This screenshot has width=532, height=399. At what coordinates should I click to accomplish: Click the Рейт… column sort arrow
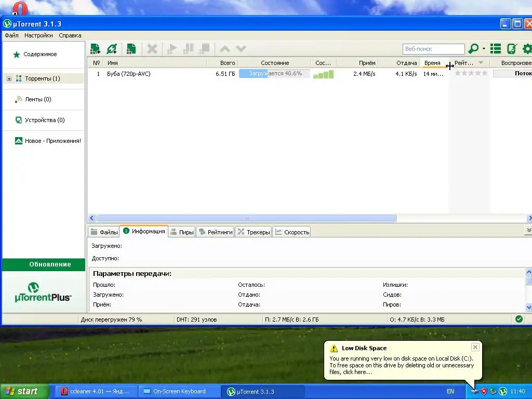tap(481, 63)
